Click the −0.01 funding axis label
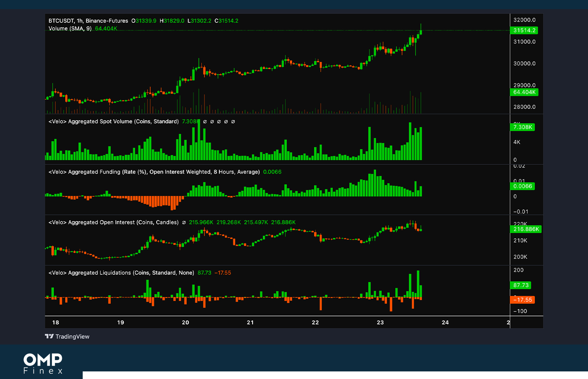 520,211
